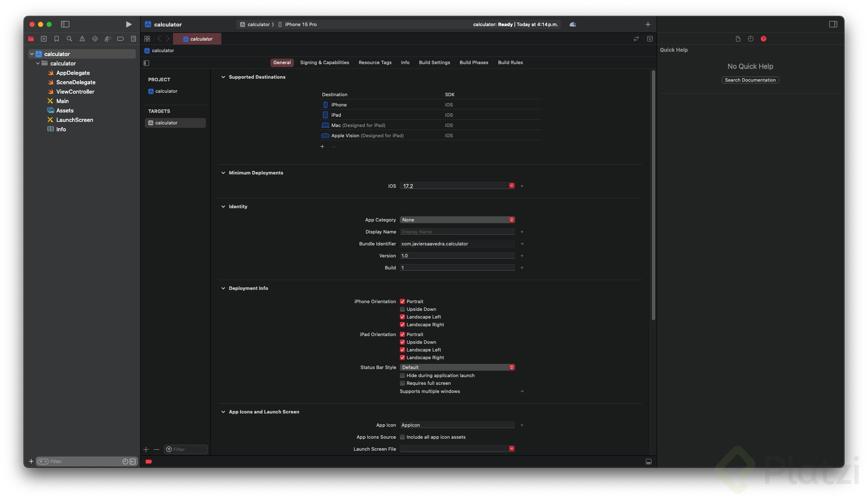Image resolution: width=868 pixels, height=499 pixels.
Task: Check Requires full screen
Action: [402, 383]
